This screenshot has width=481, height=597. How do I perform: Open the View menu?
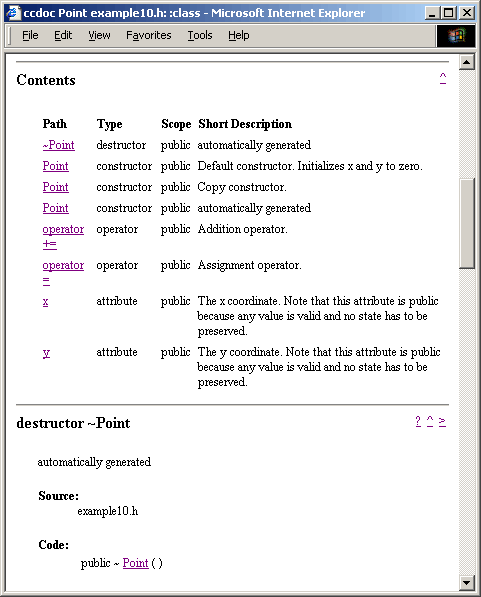click(x=99, y=35)
